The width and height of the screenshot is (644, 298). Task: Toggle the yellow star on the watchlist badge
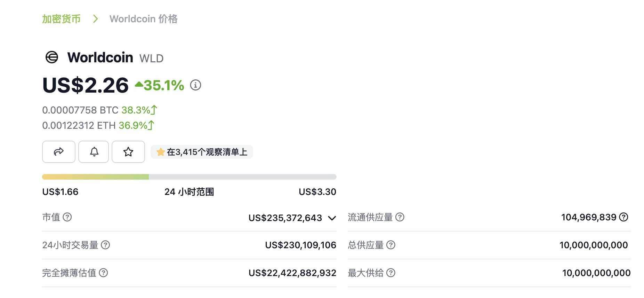click(x=160, y=152)
